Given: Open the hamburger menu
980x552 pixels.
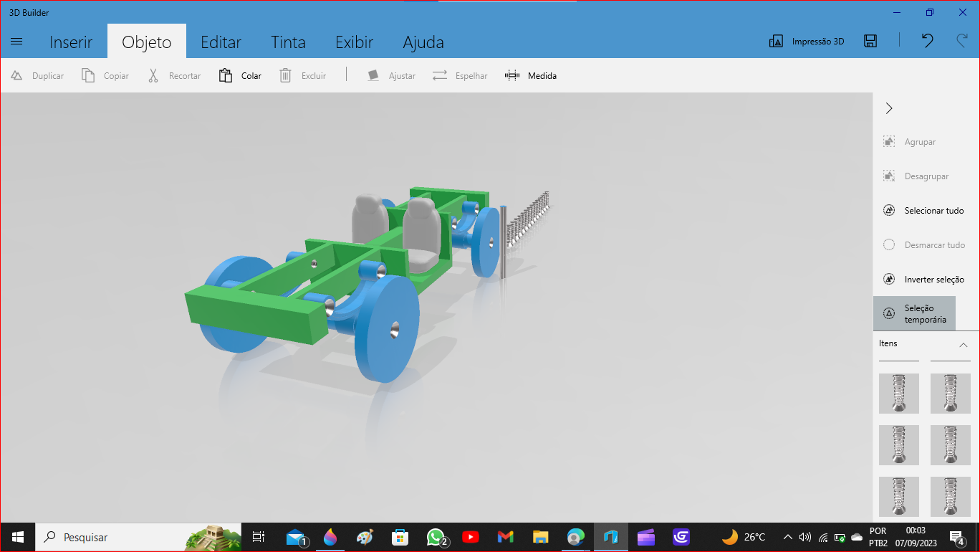Looking at the screenshot, I should (16, 41).
